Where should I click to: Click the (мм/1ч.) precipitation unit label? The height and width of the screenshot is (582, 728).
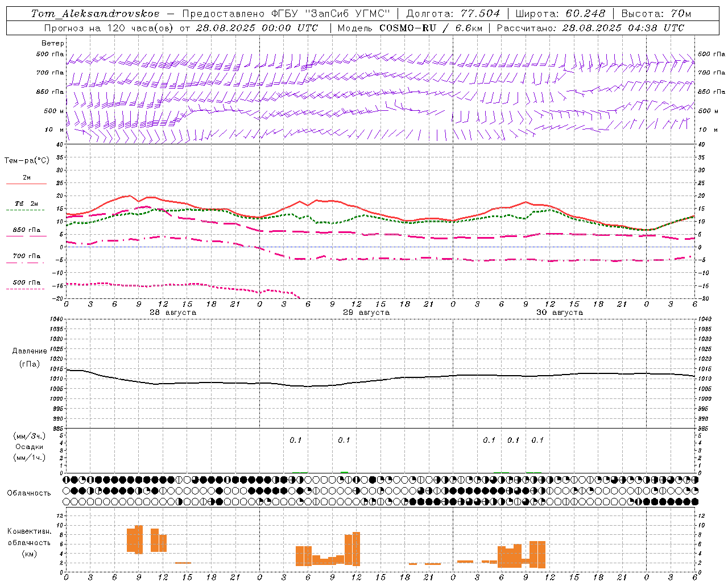[x=30, y=458]
